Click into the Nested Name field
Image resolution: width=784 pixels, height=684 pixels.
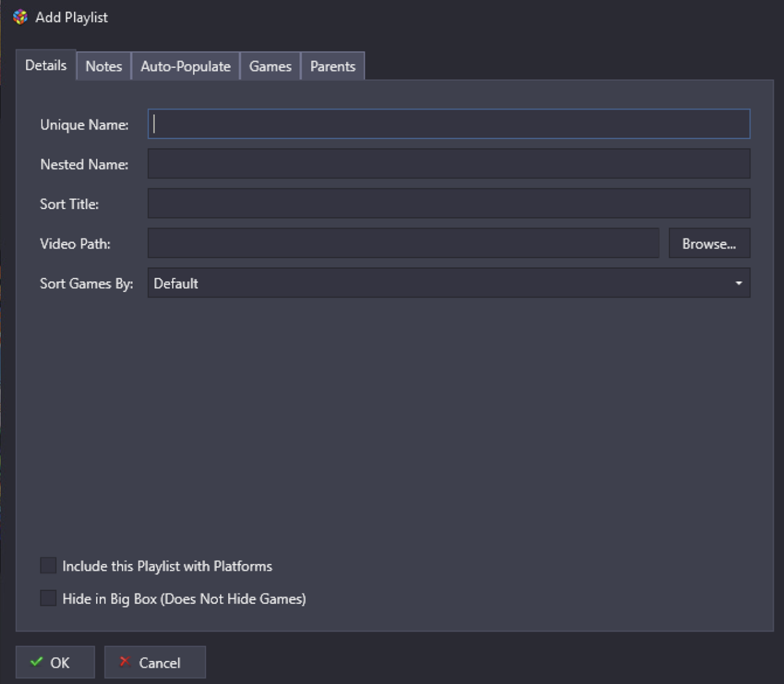[x=449, y=164]
